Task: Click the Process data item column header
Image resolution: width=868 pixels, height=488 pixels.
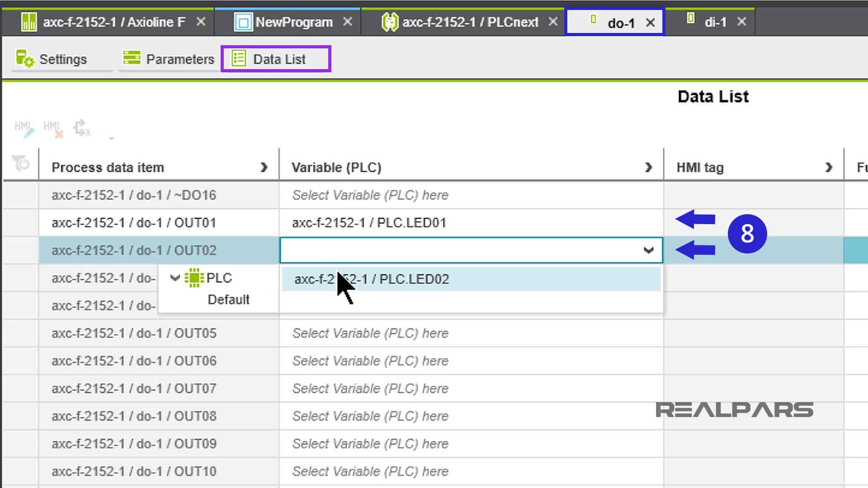Action: click(158, 167)
